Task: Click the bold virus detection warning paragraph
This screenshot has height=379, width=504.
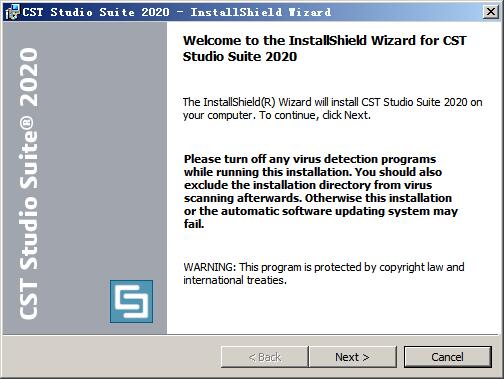Action: point(321,191)
